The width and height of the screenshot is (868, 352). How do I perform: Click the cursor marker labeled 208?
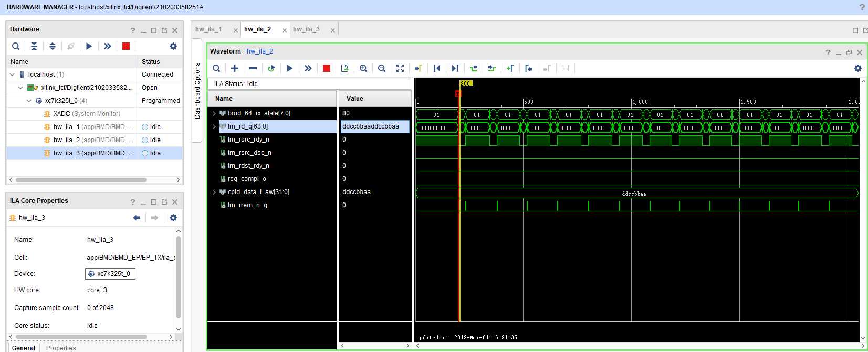(466, 83)
